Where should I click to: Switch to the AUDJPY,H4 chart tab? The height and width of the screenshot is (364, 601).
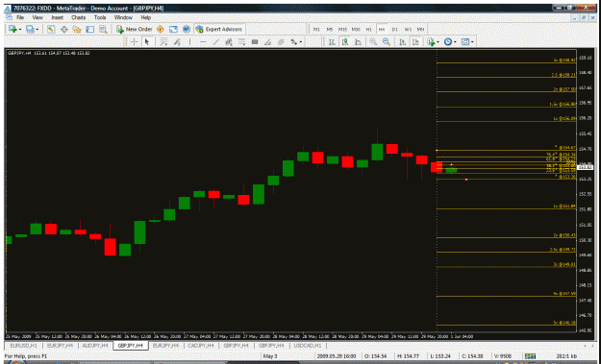click(x=95, y=346)
